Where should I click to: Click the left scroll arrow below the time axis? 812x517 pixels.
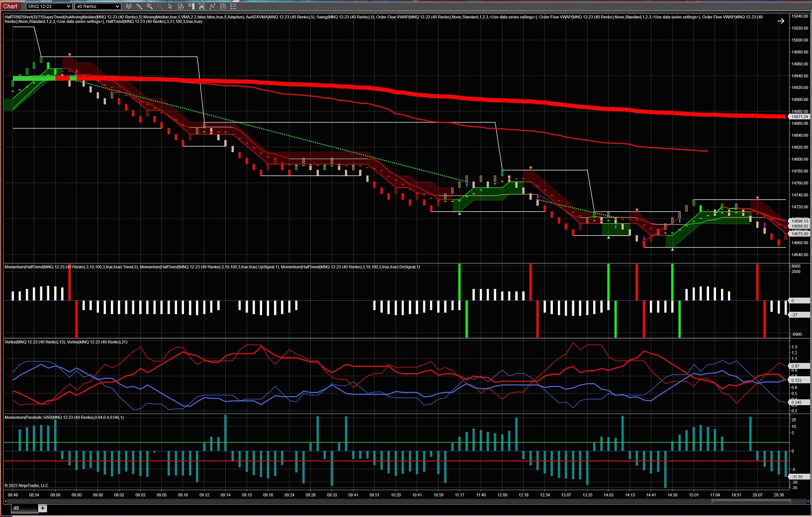pos(6,501)
